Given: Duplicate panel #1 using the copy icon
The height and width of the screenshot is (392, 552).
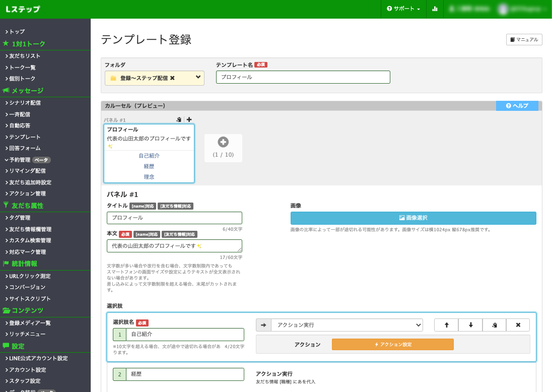Looking at the screenshot, I should [179, 120].
